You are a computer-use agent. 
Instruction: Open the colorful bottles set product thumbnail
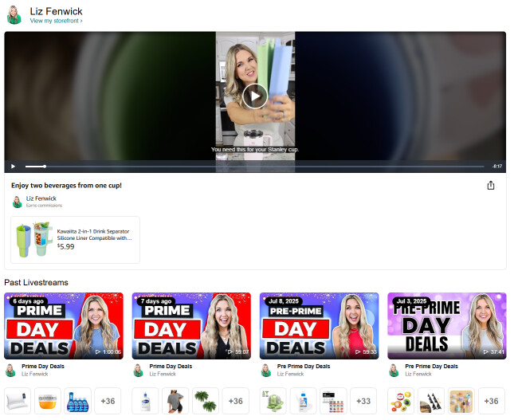(333, 401)
